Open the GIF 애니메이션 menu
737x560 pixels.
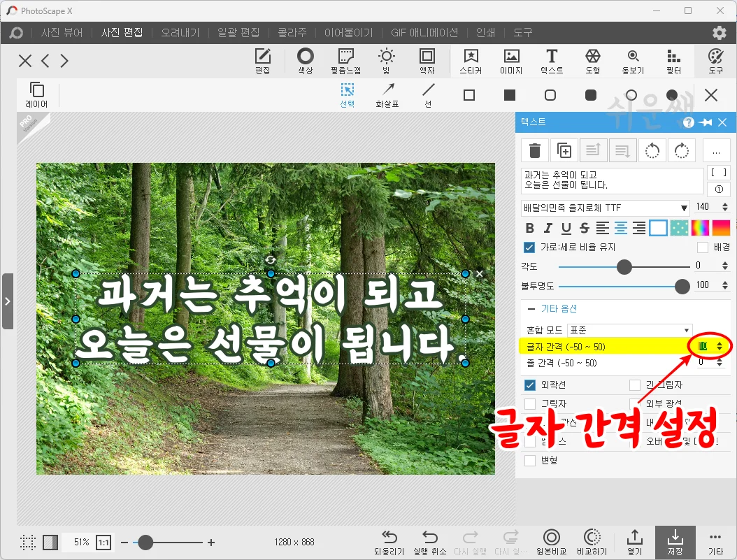point(424,32)
